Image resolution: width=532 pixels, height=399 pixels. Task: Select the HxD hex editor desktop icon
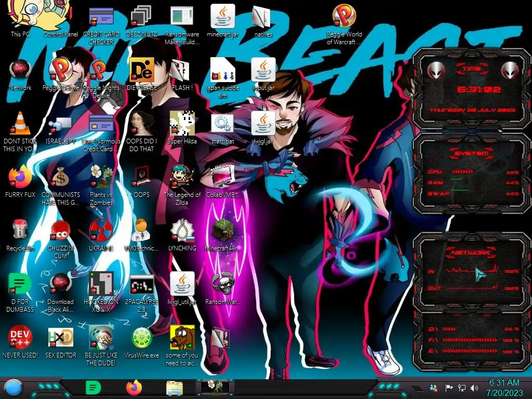coord(61,342)
